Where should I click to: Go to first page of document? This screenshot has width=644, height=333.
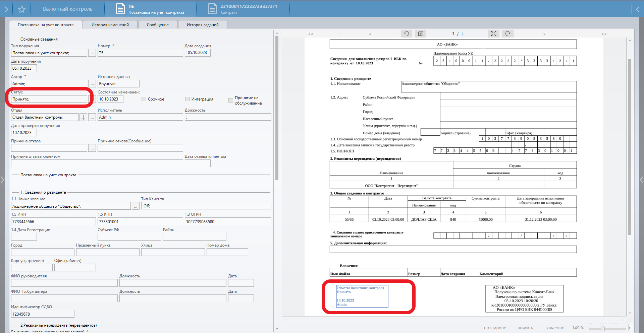(x=311, y=34)
